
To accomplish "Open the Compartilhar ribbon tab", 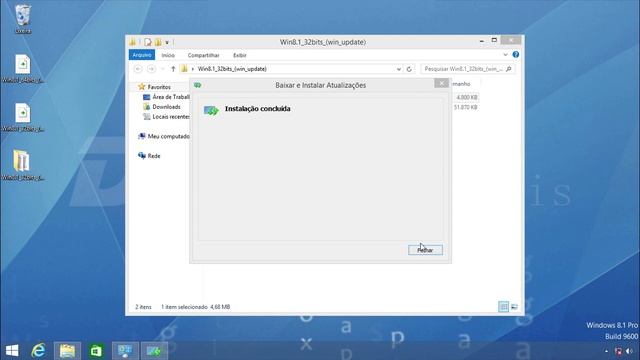I will tap(203, 55).
